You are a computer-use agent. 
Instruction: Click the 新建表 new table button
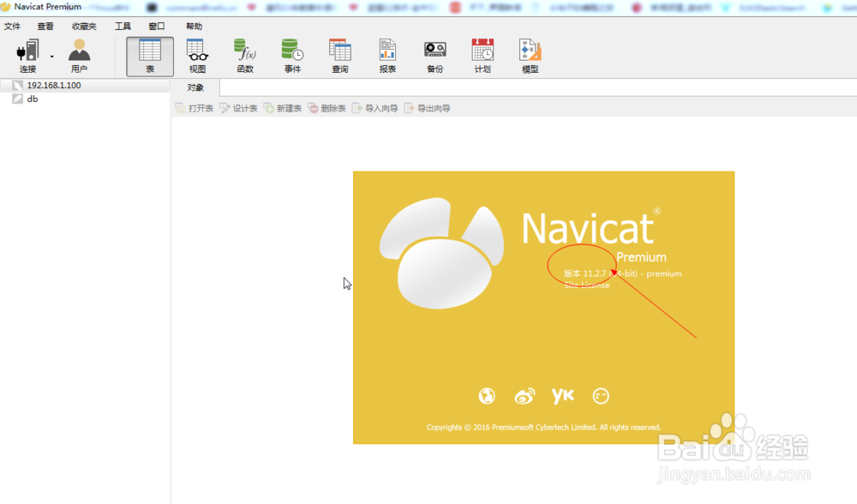pos(283,108)
